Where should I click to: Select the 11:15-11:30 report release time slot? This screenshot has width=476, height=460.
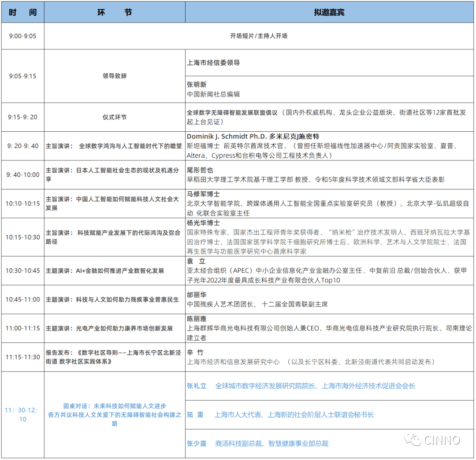pos(22,358)
